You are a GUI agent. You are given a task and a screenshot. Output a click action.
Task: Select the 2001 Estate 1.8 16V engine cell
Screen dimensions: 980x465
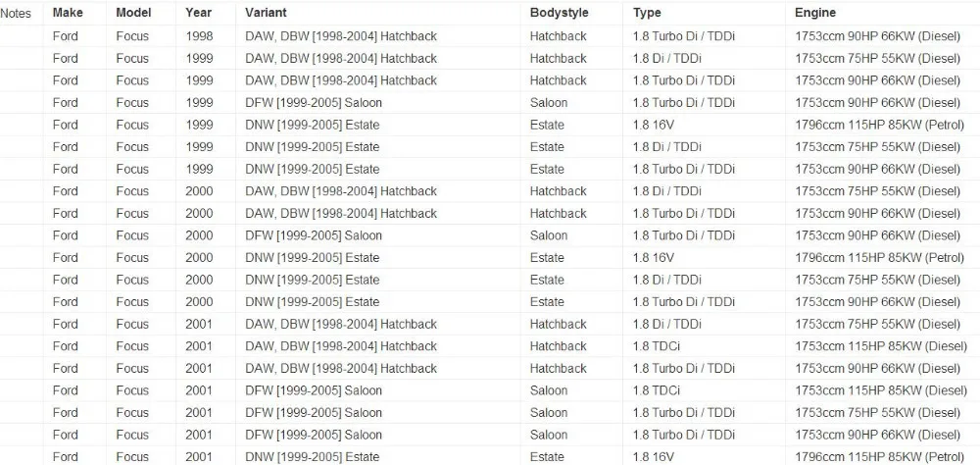(879, 457)
